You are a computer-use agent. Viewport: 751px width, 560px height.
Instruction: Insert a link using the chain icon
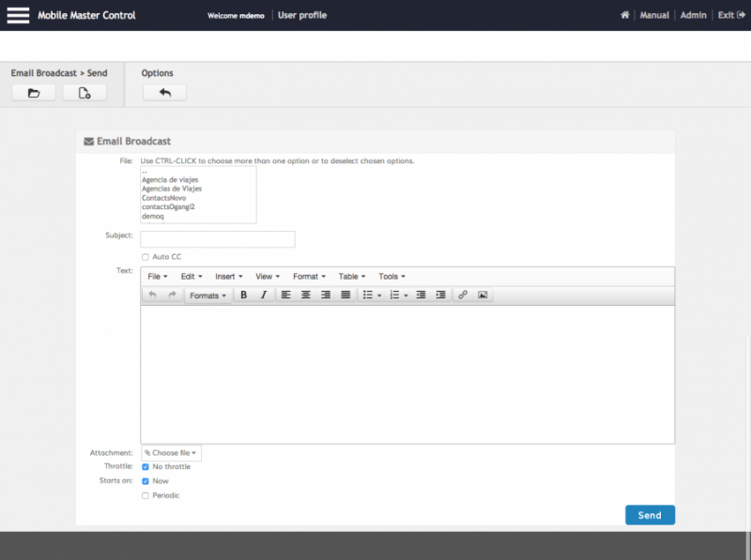[463, 295]
